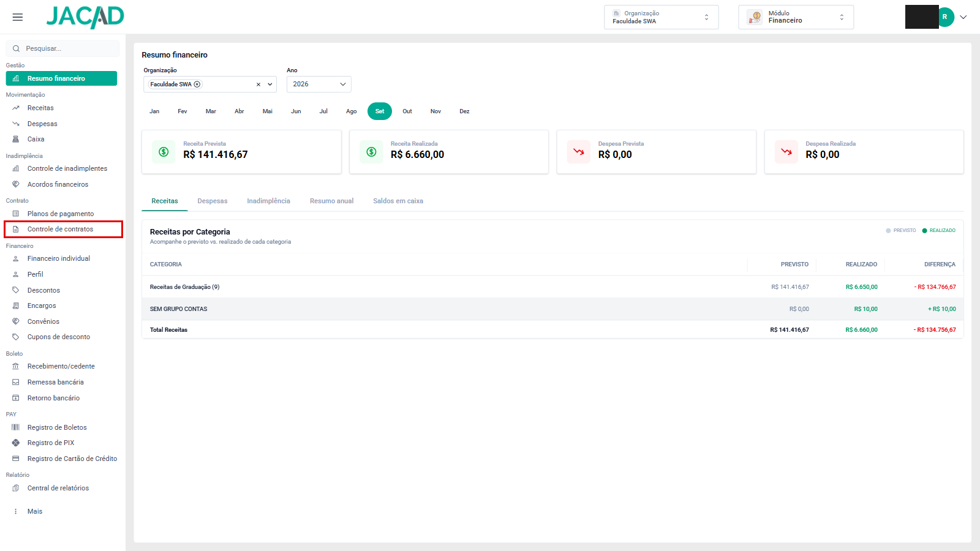Open the Organização Faculdade SWA header selector

(x=661, y=17)
